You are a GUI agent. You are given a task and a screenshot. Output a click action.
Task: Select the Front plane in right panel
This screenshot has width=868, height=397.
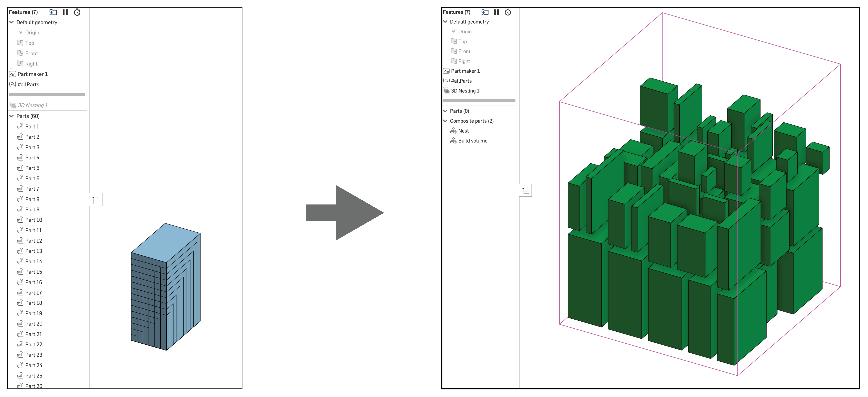[464, 51]
